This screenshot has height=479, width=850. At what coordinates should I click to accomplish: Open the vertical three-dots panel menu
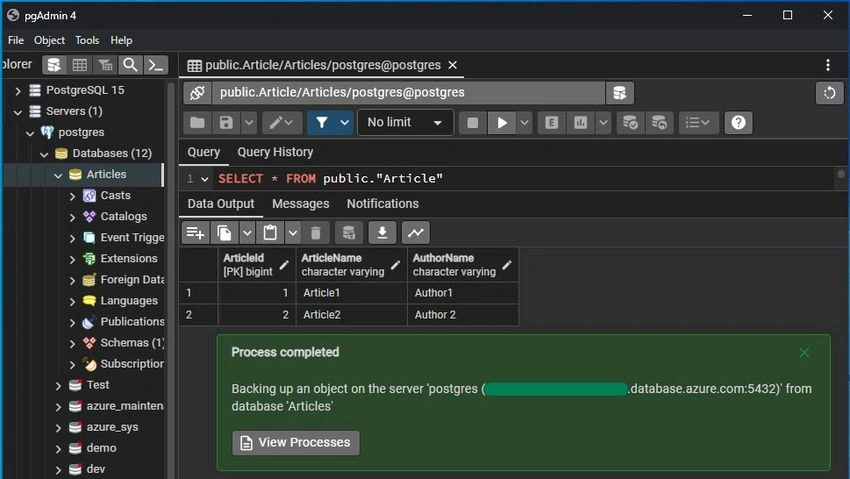828,65
